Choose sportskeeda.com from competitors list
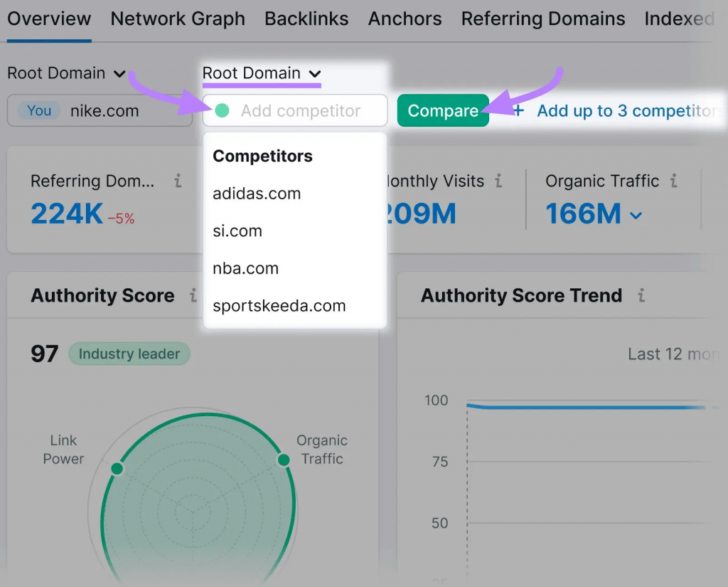 click(x=279, y=306)
